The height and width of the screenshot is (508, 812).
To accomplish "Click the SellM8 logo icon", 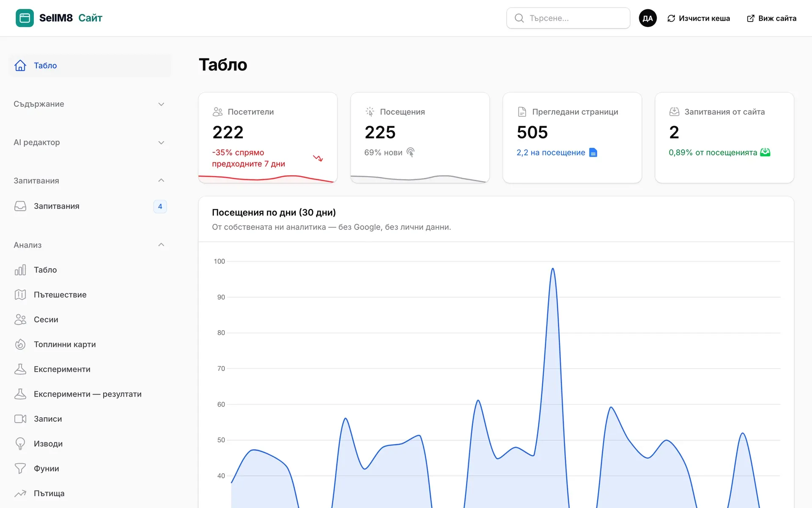I will (25, 18).
